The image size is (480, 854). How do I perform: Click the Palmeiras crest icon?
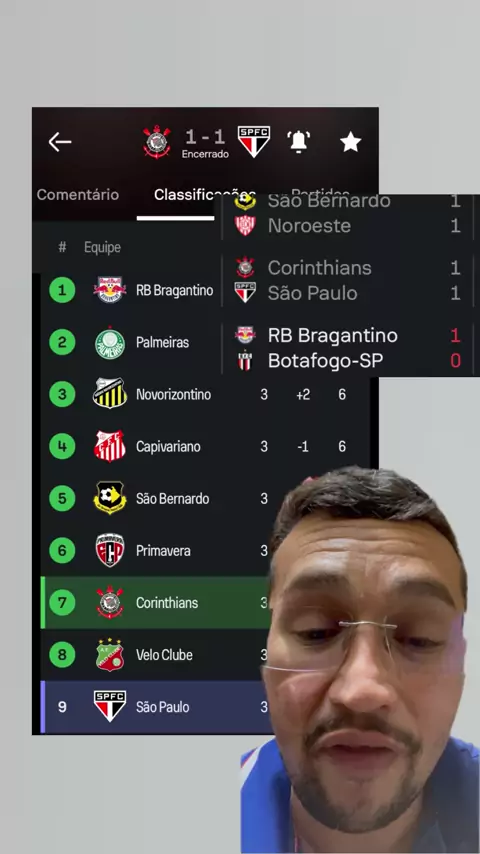(x=110, y=343)
